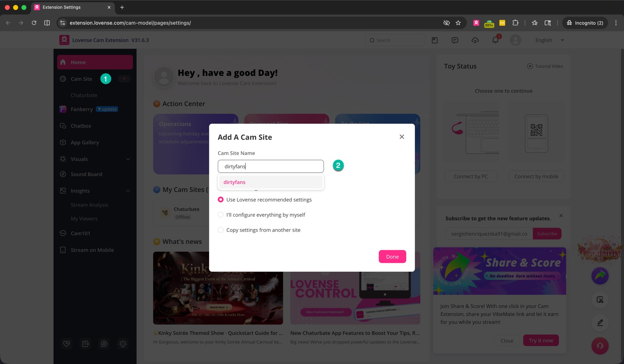This screenshot has width=624, height=364.
Task: Click Try it now for Share & Score
Action: [541, 340]
